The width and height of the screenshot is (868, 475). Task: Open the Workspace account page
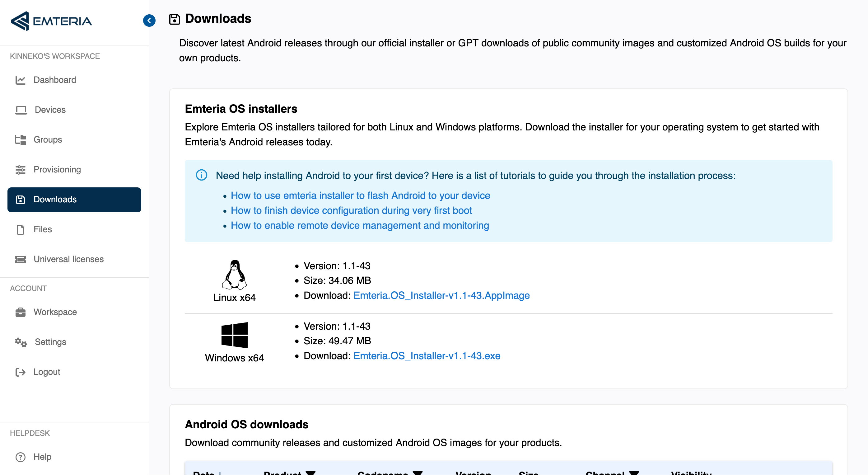tap(74, 312)
